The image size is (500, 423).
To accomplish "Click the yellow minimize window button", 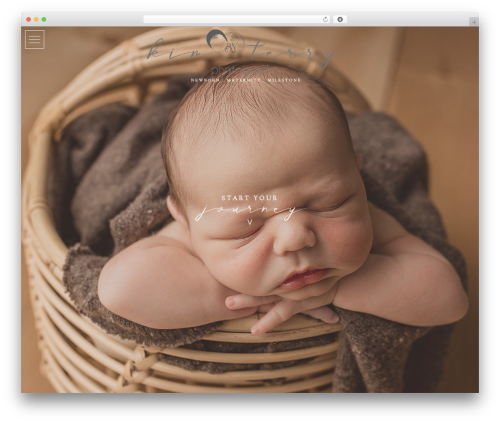I will 36,19.
